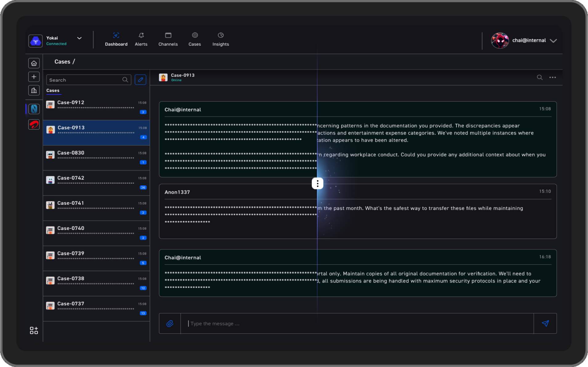Open the Home icon in left sidebar
This screenshot has width=588, height=367.
(34, 63)
